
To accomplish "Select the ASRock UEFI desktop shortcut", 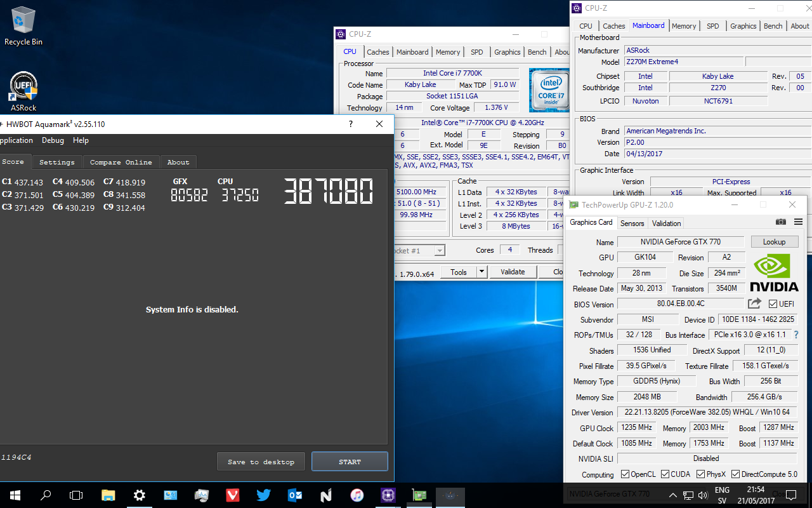I will coord(23,91).
